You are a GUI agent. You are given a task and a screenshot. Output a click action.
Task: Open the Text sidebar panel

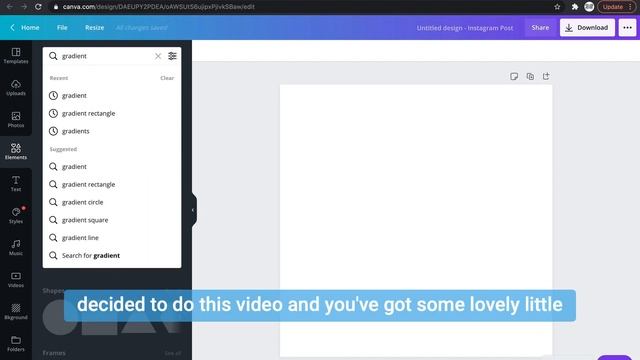pyautogui.click(x=16, y=184)
